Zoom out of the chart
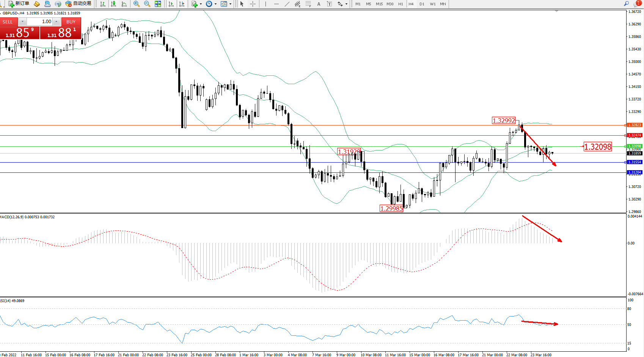The height and width of the screenshot is (357, 644). pyautogui.click(x=147, y=4)
